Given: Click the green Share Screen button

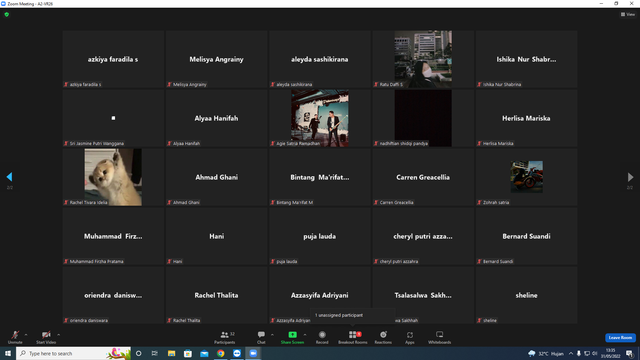Looking at the screenshot, I should point(292,337).
